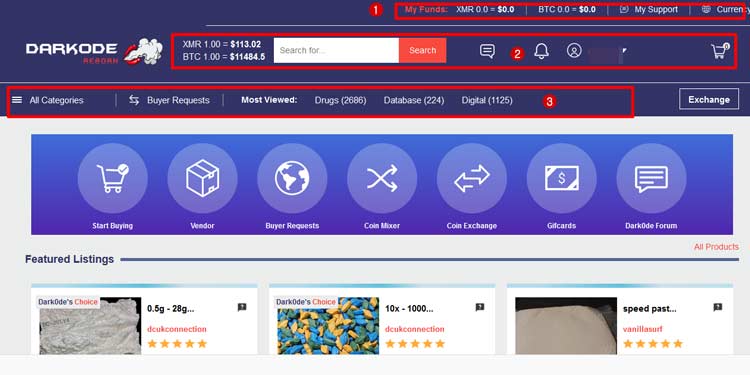
Task: Click the XMR 1.00 = $113.02 rate
Action: (221, 44)
